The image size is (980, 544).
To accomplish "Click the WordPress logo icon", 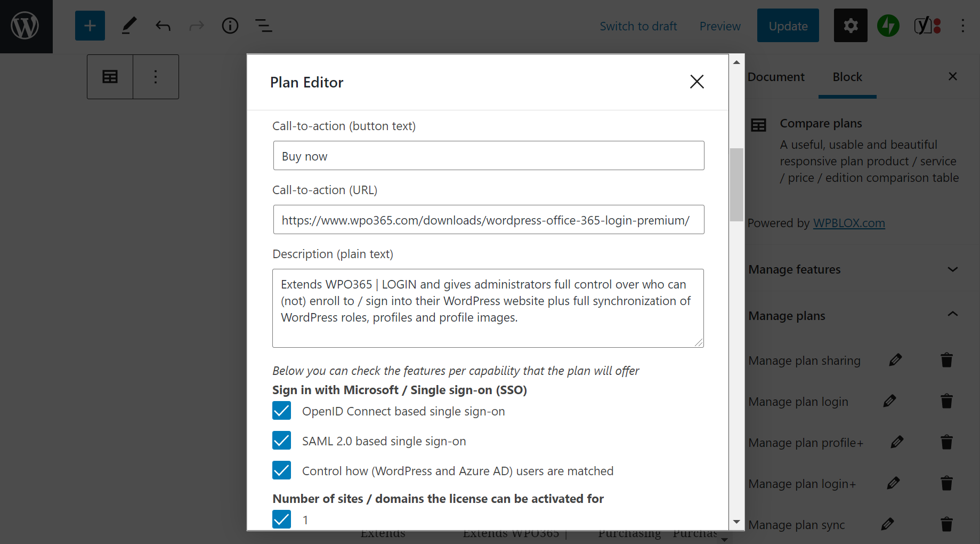I will pyautogui.click(x=26, y=26).
